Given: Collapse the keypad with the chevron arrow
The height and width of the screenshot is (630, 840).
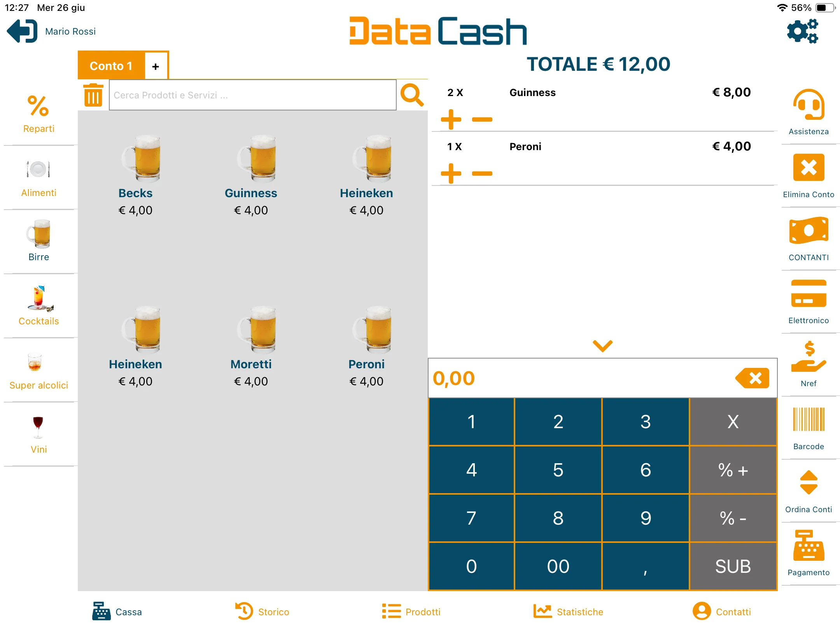Looking at the screenshot, I should tap(602, 345).
